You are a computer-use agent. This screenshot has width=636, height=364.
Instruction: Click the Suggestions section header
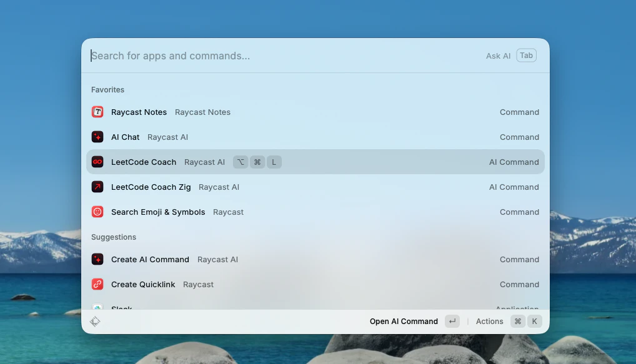click(114, 237)
